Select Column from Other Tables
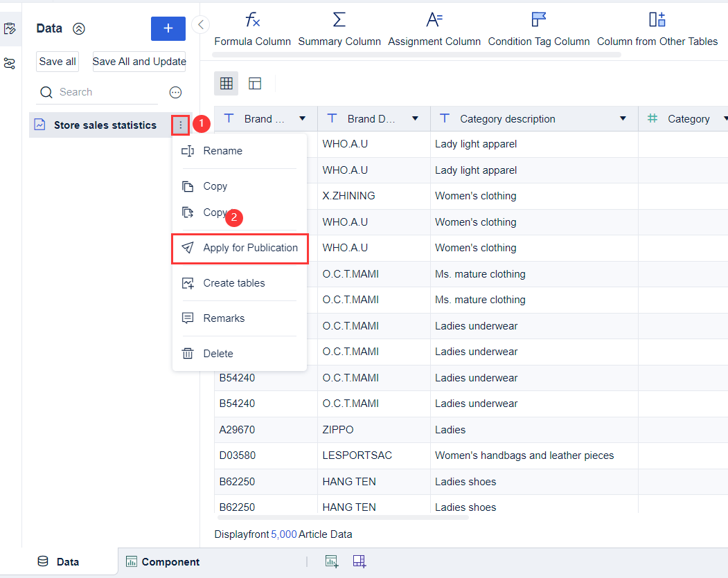728x578 pixels. 656,28
